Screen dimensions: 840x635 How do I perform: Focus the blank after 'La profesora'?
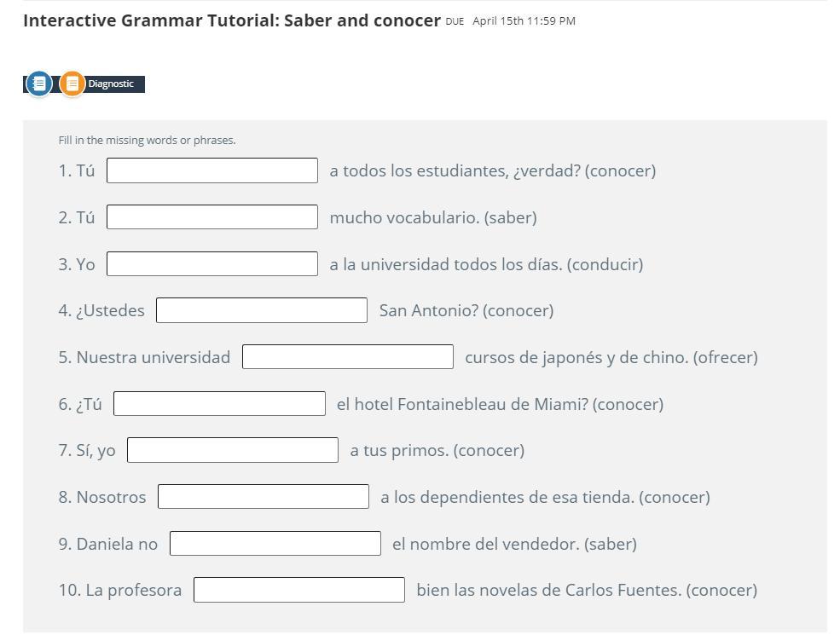click(299, 590)
